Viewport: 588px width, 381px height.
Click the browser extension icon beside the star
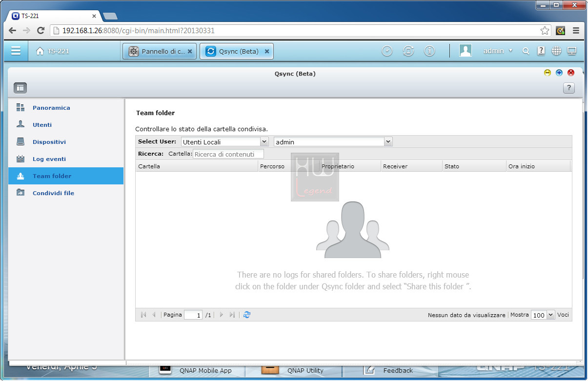[x=561, y=30]
